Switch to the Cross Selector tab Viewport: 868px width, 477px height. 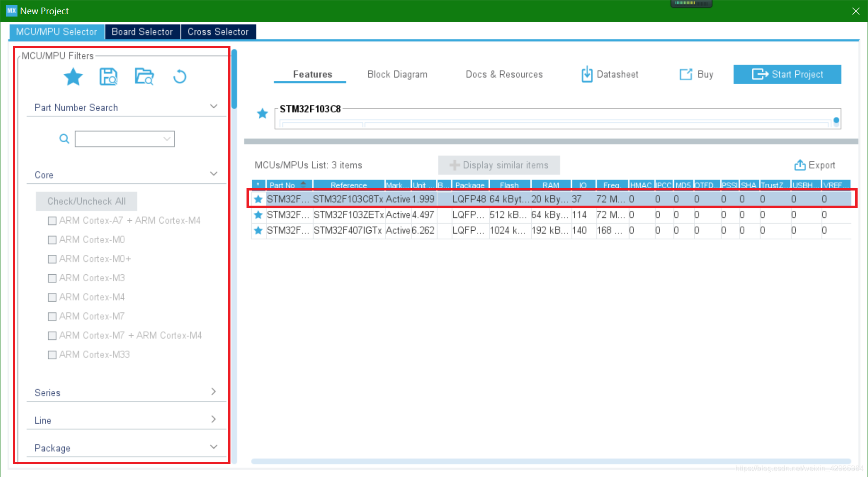pyautogui.click(x=218, y=32)
